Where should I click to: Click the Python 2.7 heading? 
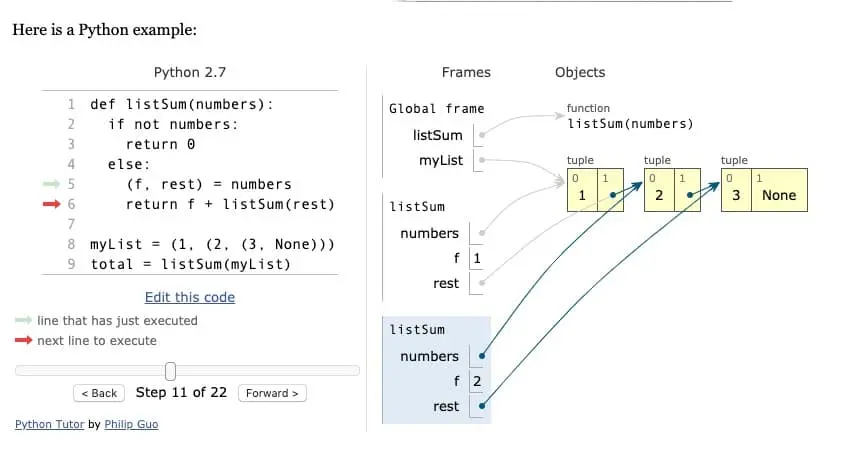point(190,72)
